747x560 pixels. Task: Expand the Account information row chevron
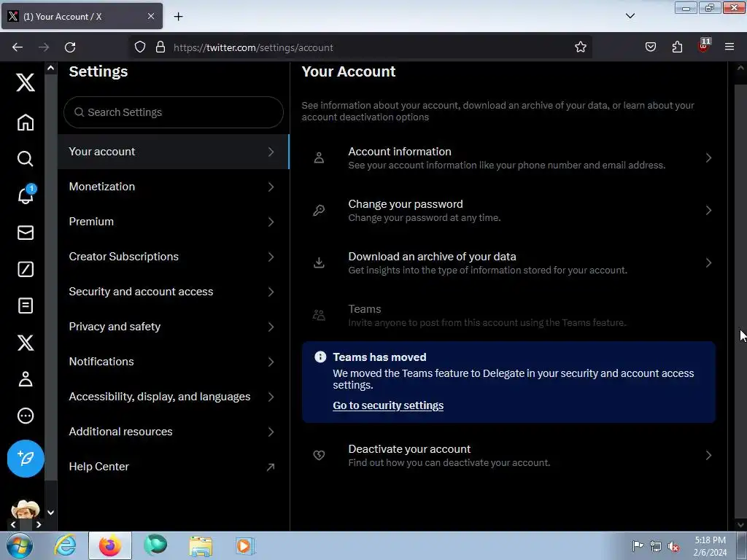pyautogui.click(x=708, y=158)
